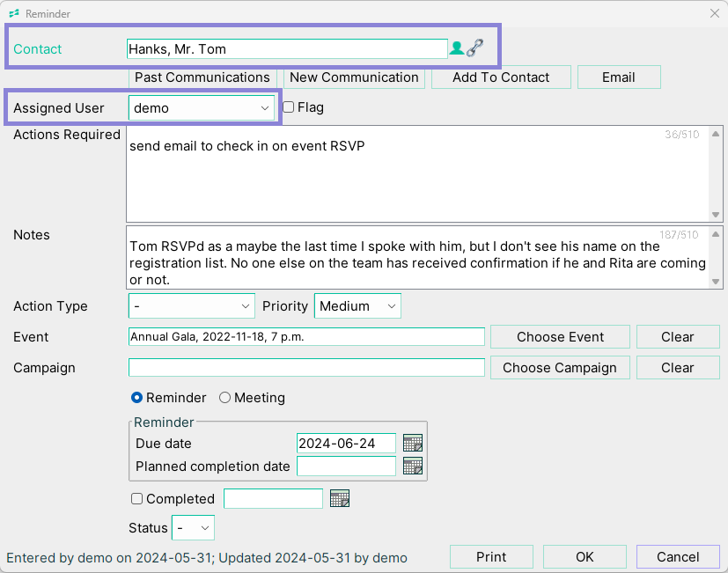Click the Planned completion date field
This screenshot has width=728, height=573.
click(x=346, y=466)
